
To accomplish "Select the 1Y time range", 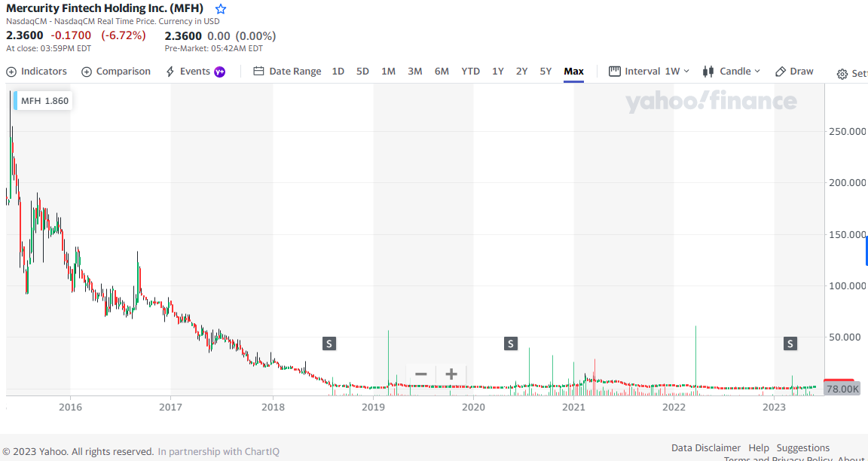I will point(498,72).
